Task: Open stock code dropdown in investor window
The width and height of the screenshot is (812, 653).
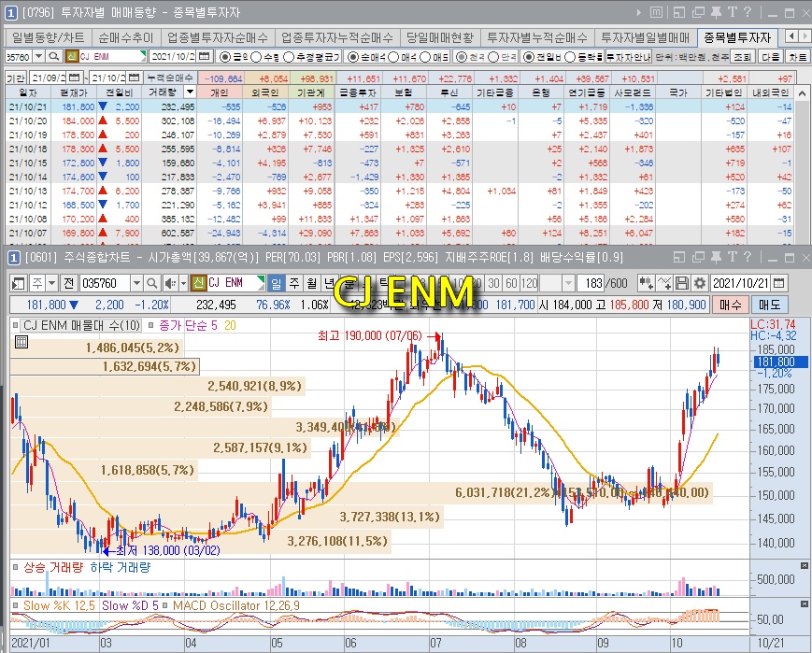Action: [x=38, y=56]
